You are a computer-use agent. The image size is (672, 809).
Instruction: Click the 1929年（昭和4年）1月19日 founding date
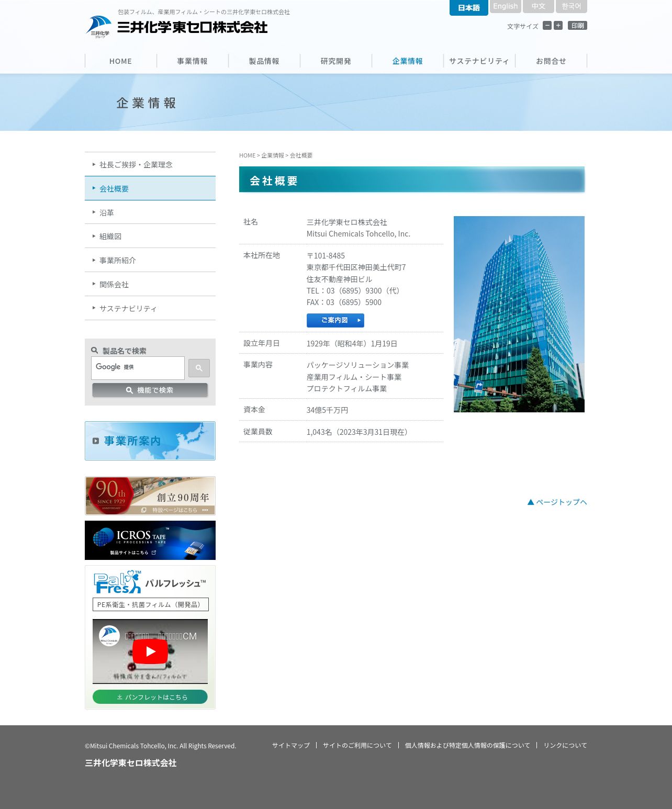pyautogui.click(x=352, y=344)
